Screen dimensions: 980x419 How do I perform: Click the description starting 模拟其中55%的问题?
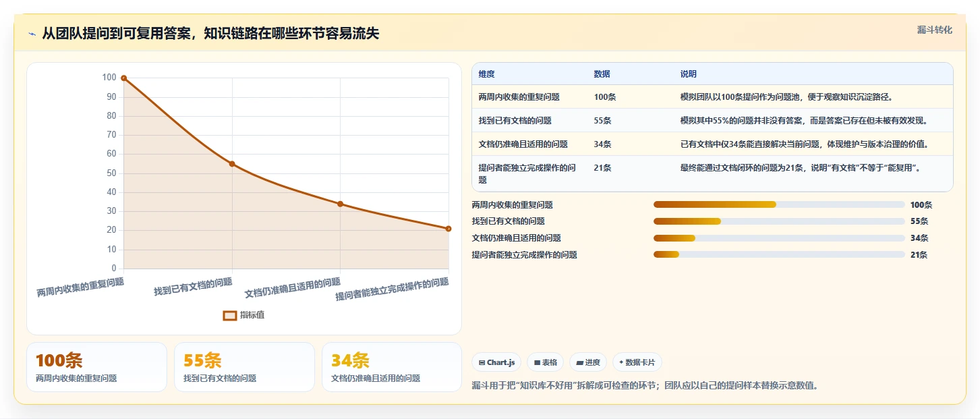tap(805, 121)
